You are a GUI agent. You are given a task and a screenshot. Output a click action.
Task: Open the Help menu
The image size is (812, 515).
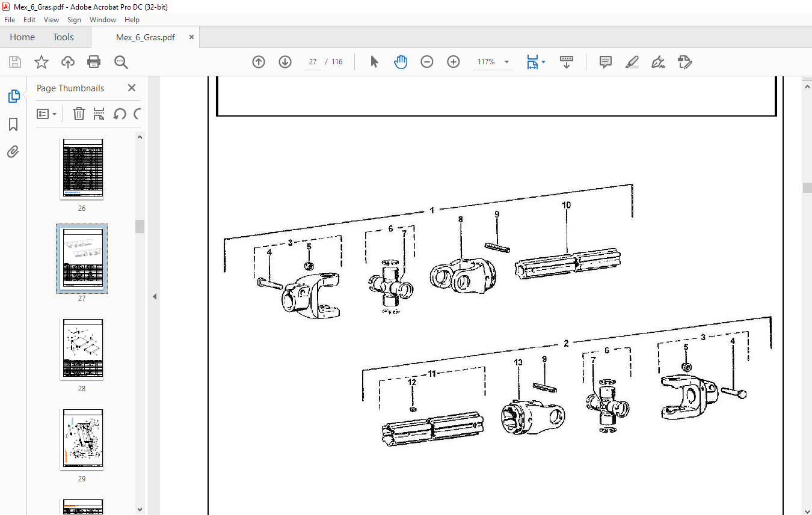[132, 20]
